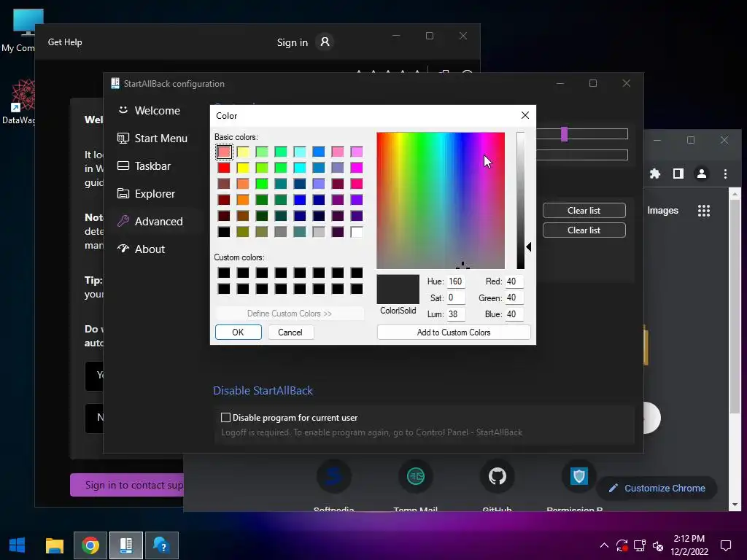This screenshot has width=747, height=560.
Task: Open Chrome extensions puzzle icon
Action: pyautogui.click(x=655, y=174)
